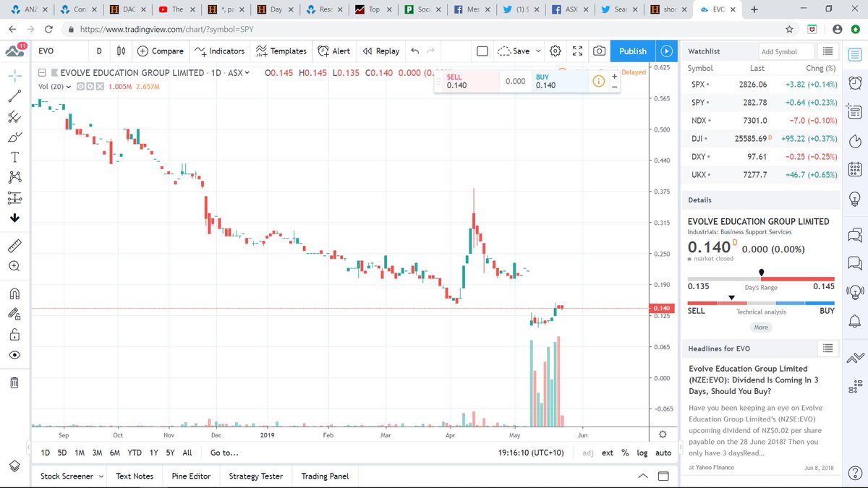Save the chart layout
This screenshot has height=488, width=868.
coord(515,51)
